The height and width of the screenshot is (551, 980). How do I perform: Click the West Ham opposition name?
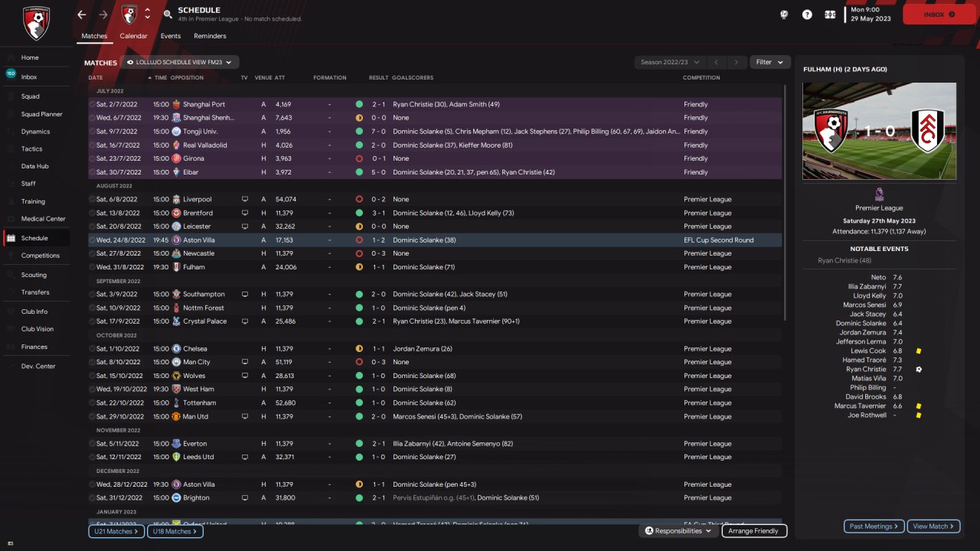click(x=198, y=390)
